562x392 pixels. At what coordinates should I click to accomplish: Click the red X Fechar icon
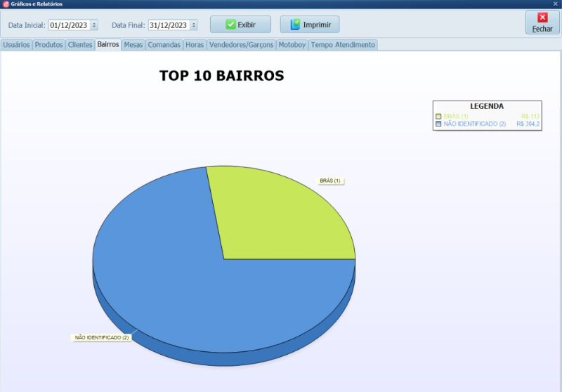point(542,18)
